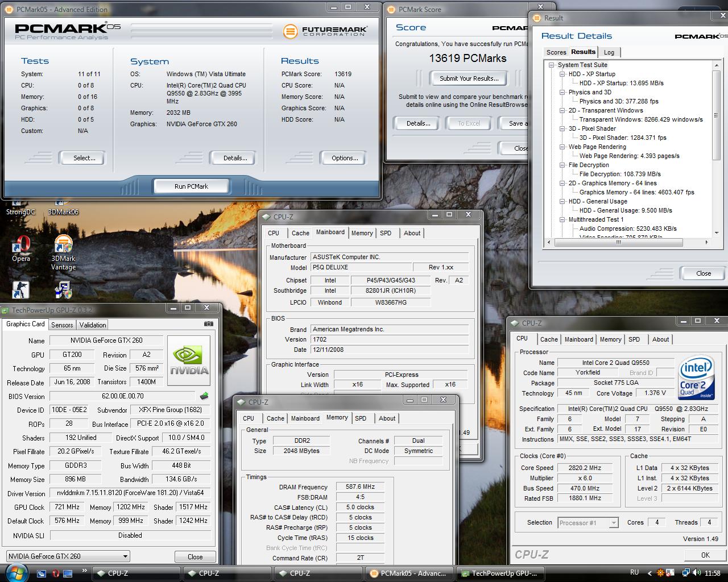728x582 pixels.
Task: Click Close in the Result Details window
Action: click(x=704, y=273)
